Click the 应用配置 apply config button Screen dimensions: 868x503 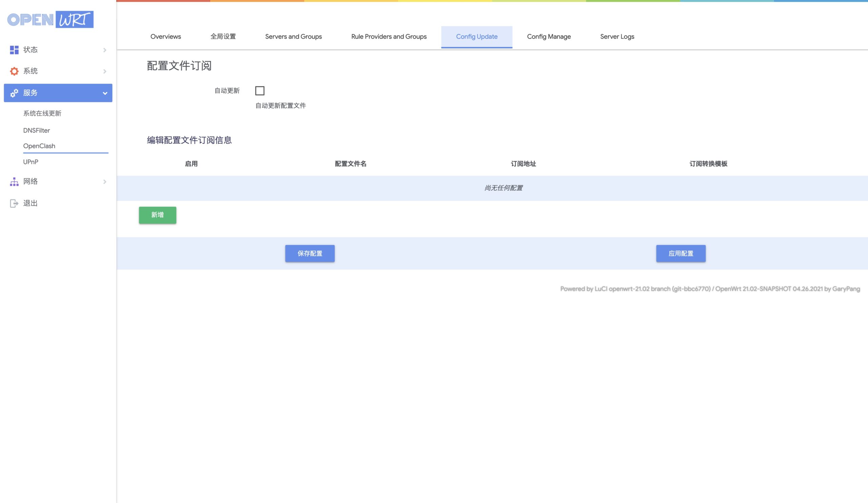point(680,254)
